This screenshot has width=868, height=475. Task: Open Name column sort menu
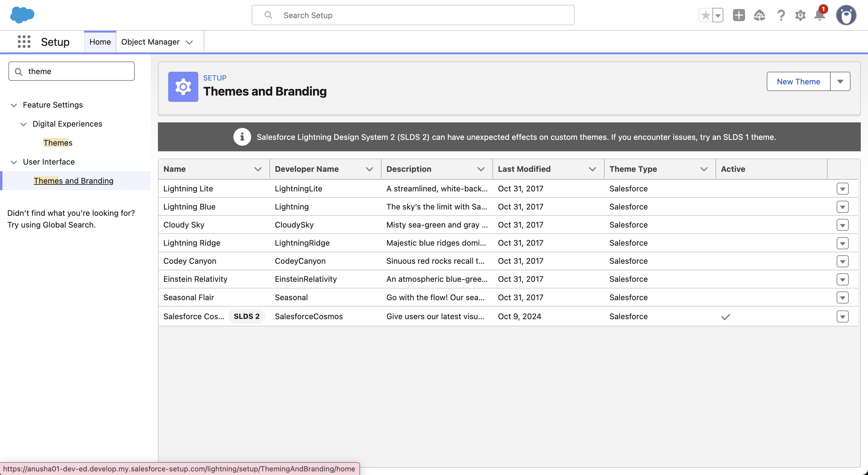click(258, 169)
